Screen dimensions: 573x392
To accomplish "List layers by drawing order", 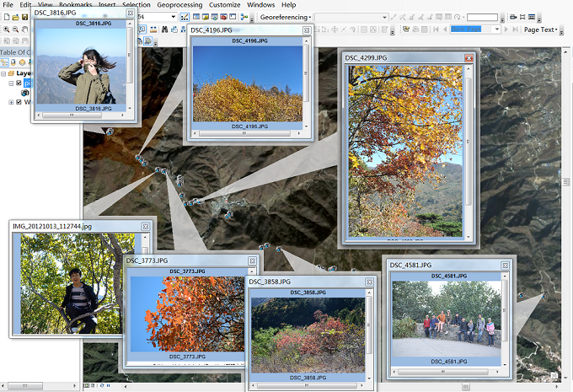I will 4,62.
